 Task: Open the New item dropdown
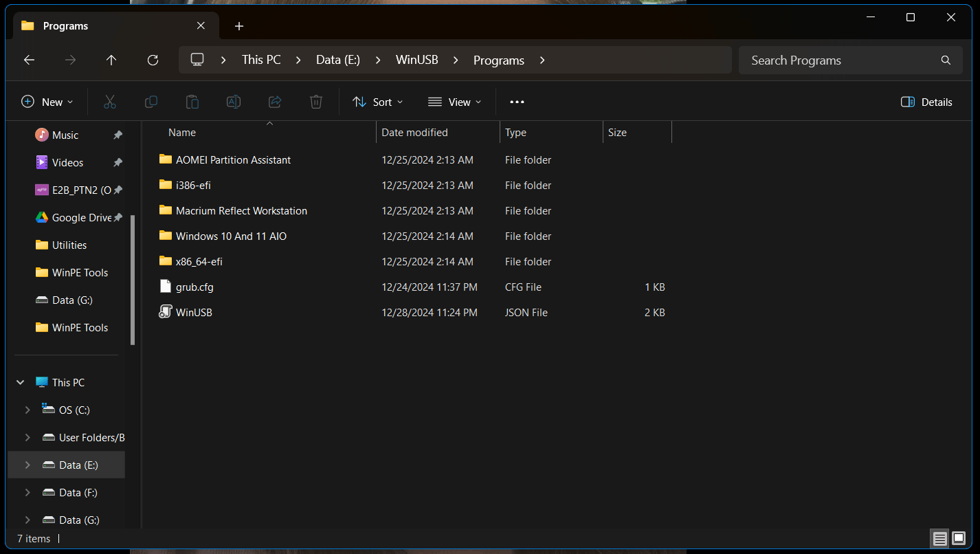(47, 102)
